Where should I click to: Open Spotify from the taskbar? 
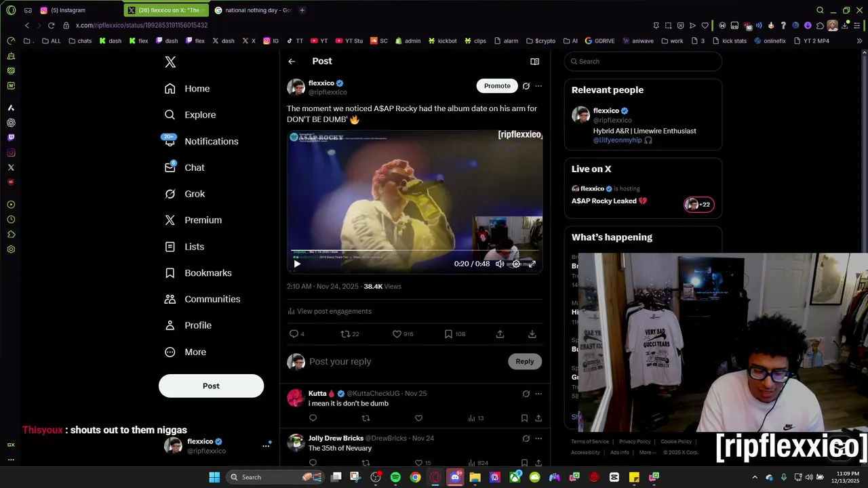[395, 477]
